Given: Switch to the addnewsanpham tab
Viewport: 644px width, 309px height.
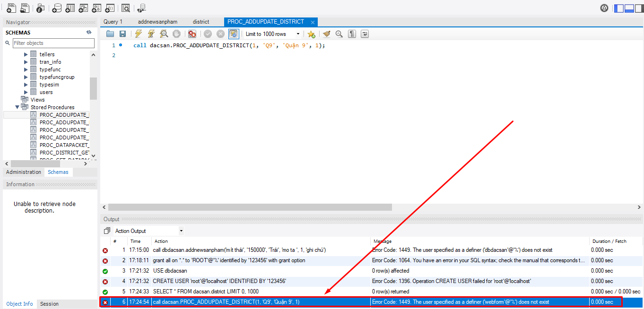Looking at the screenshot, I should pyautogui.click(x=157, y=22).
